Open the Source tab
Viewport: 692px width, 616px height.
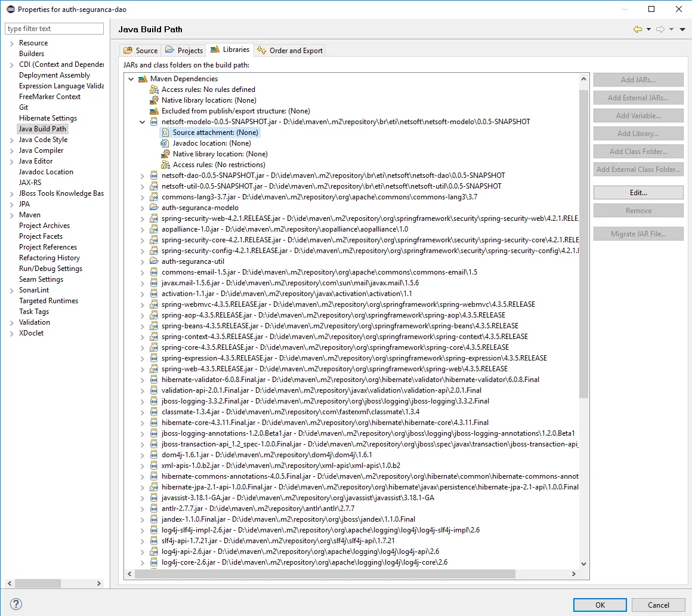click(141, 51)
